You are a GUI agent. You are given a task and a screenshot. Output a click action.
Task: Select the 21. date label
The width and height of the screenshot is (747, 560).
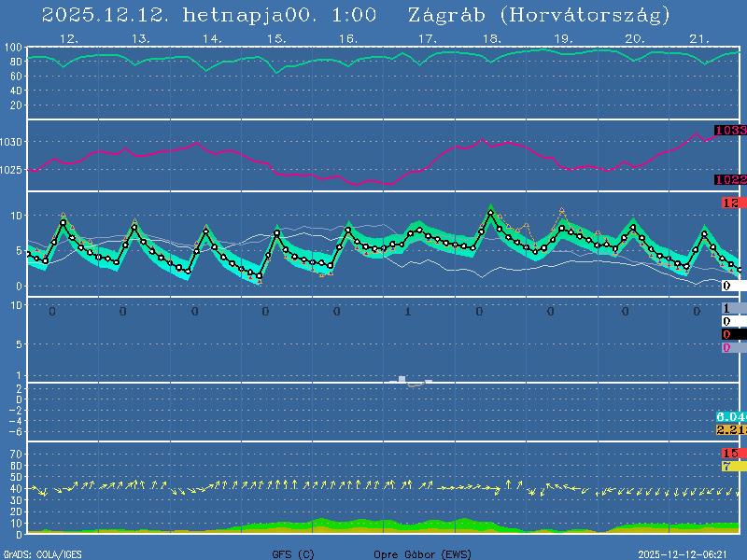point(700,38)
